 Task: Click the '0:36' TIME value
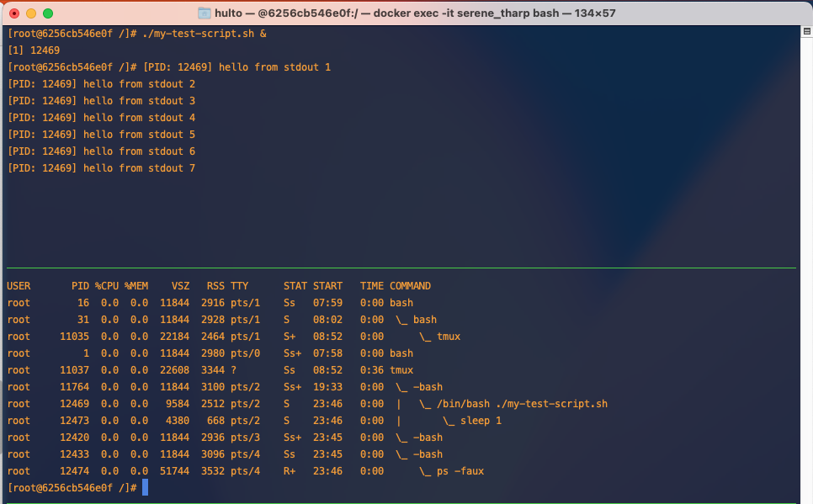(x=372, y=370)
